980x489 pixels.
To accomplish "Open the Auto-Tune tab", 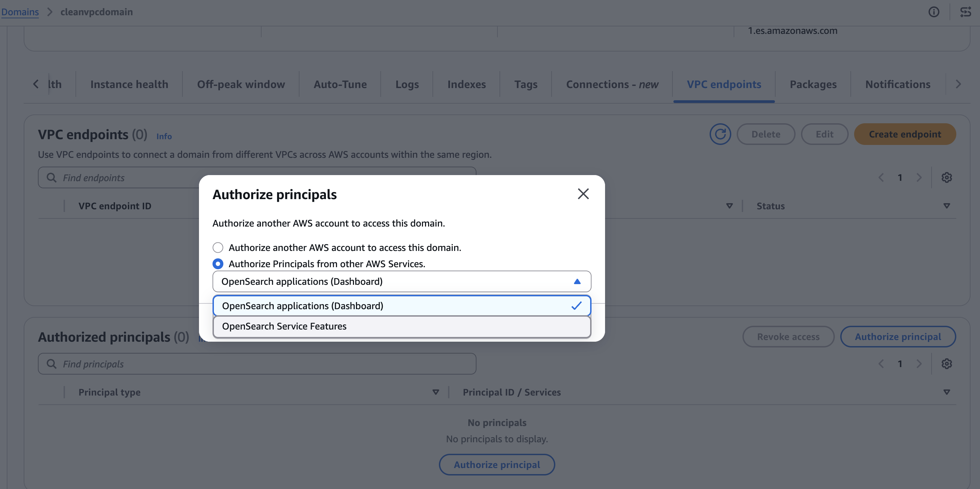I will click(340, 84).
